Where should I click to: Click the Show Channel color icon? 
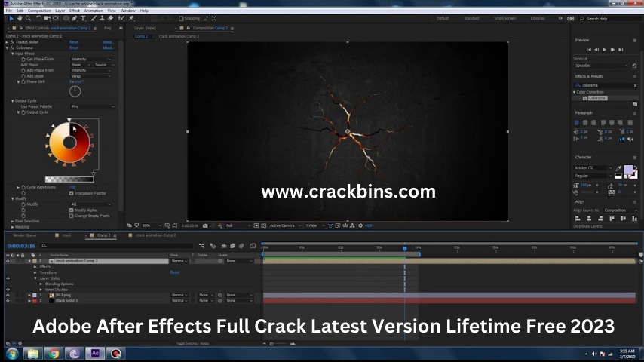pyautogui.click(x=220, y=225)
